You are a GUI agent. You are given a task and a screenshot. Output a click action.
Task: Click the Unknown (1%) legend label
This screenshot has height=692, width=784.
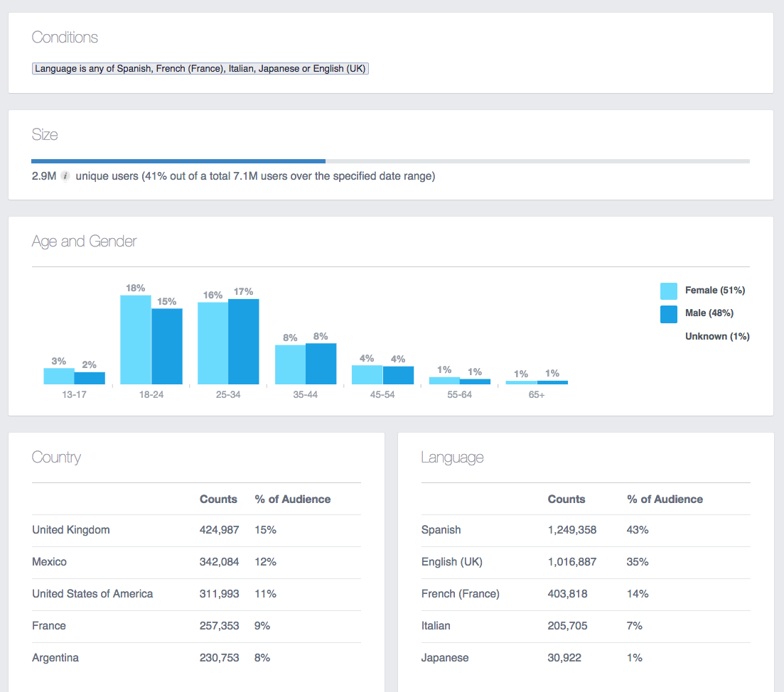717,336
